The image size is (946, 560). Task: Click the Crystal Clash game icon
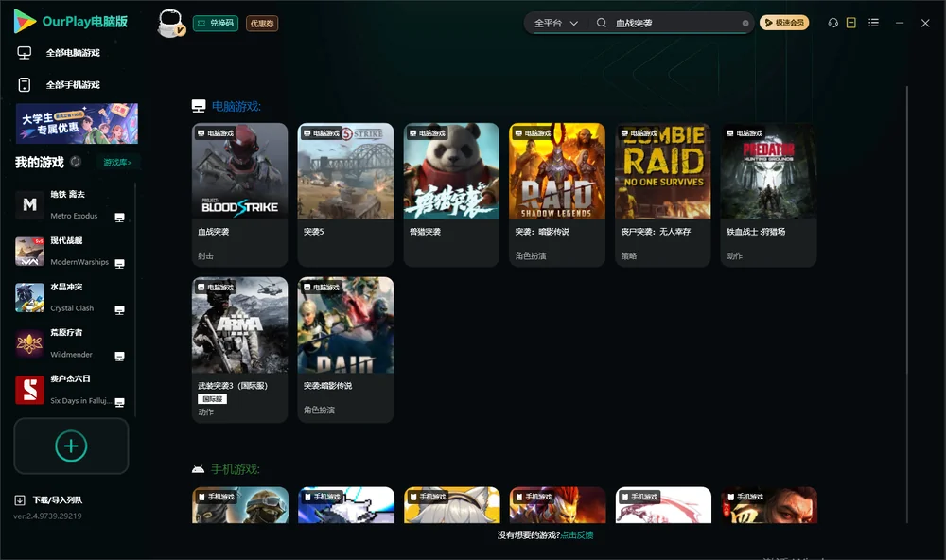(29, 297)
